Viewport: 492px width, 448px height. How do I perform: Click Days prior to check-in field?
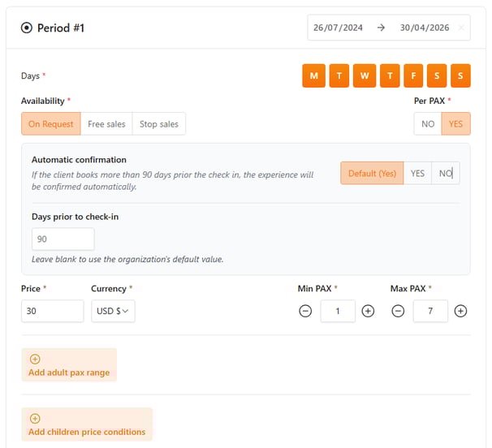pos(63,239)
